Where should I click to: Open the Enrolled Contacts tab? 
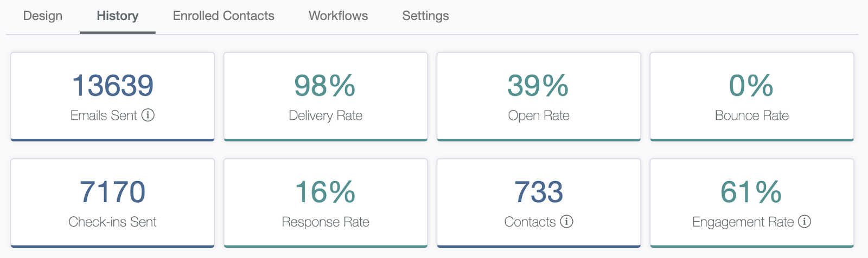coord(224,16)
